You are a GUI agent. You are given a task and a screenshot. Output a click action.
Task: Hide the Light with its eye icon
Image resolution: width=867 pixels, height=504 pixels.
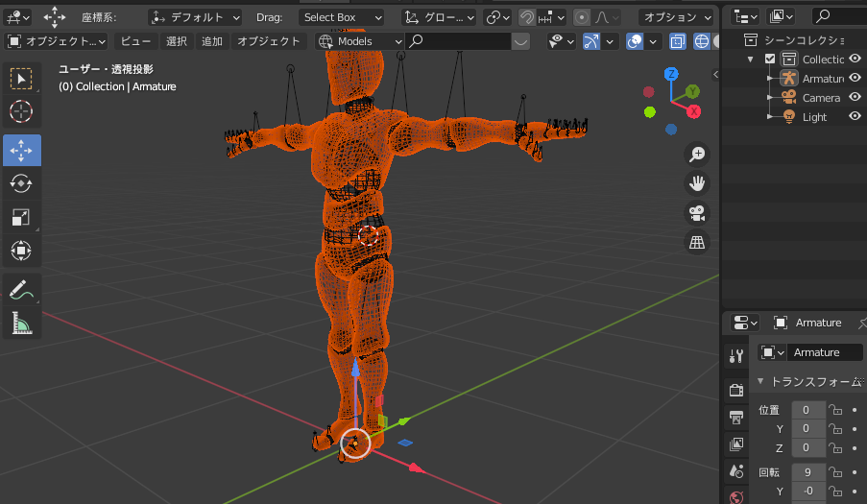tap(855, 116)
